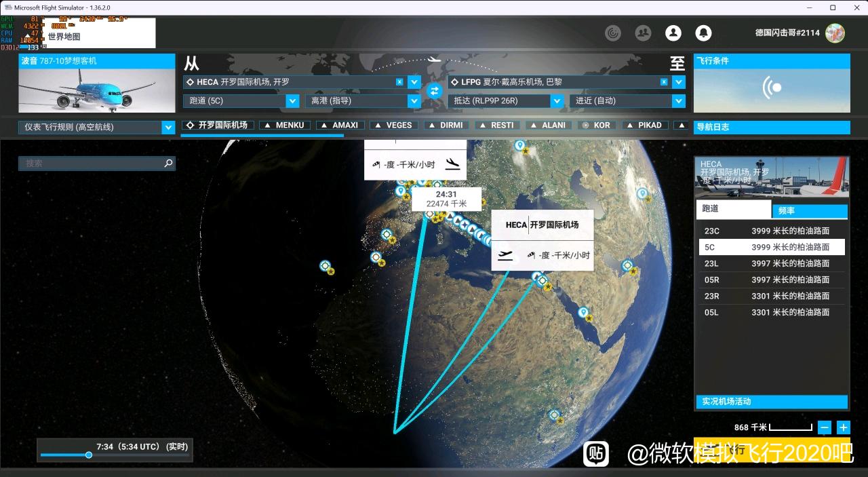This screenshot has height=477, width=868.
Task: Open the 离港 (指导) departure dropdown
Action: point(363,101)
